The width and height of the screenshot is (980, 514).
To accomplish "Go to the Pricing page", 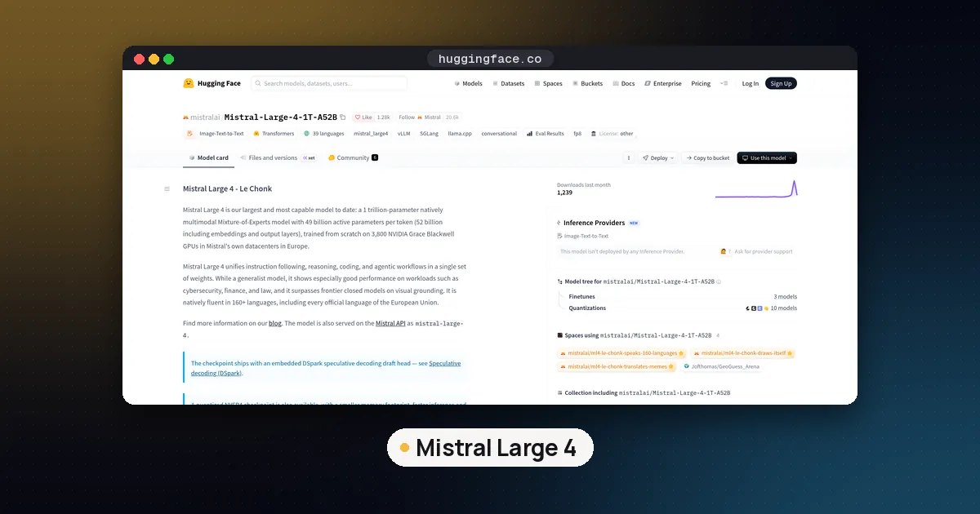I will click(x=701, y=83).
